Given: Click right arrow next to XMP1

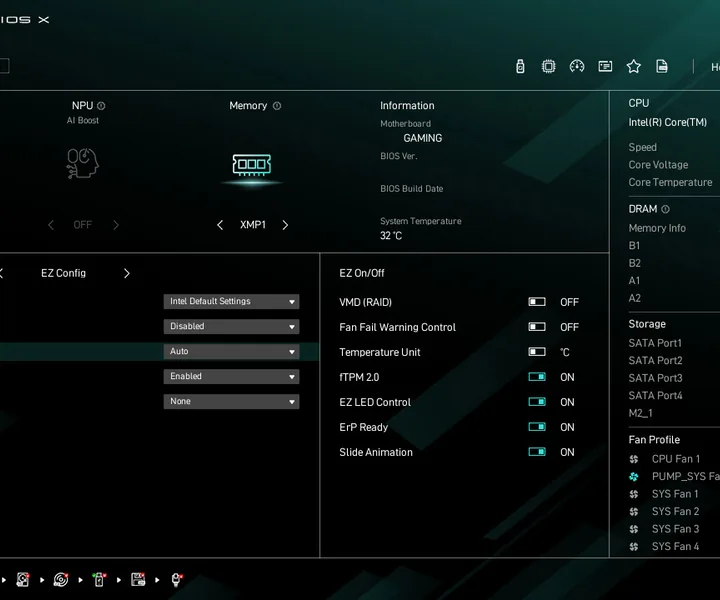Looking at the screenshot, I should tap(285, 225).
